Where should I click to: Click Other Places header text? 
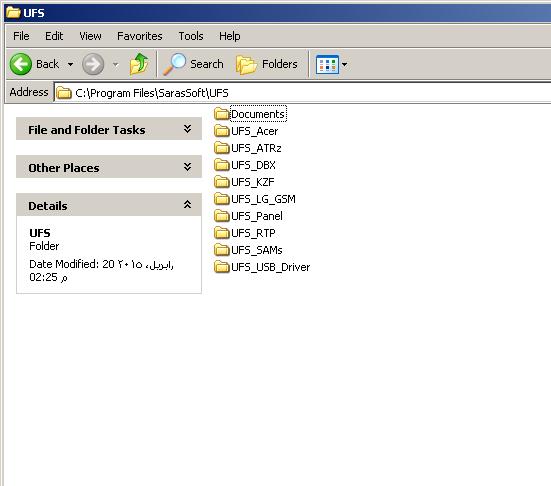(x=64, y=168)
